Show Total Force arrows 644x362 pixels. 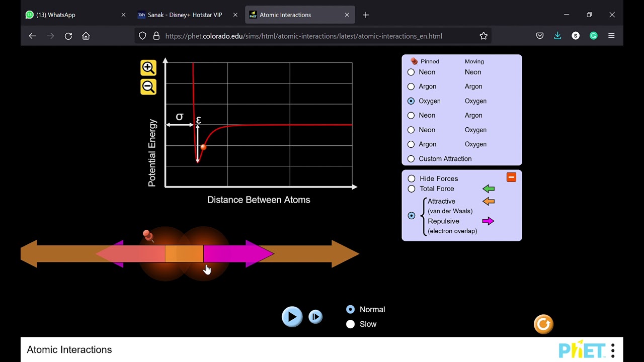coord(412,189)
